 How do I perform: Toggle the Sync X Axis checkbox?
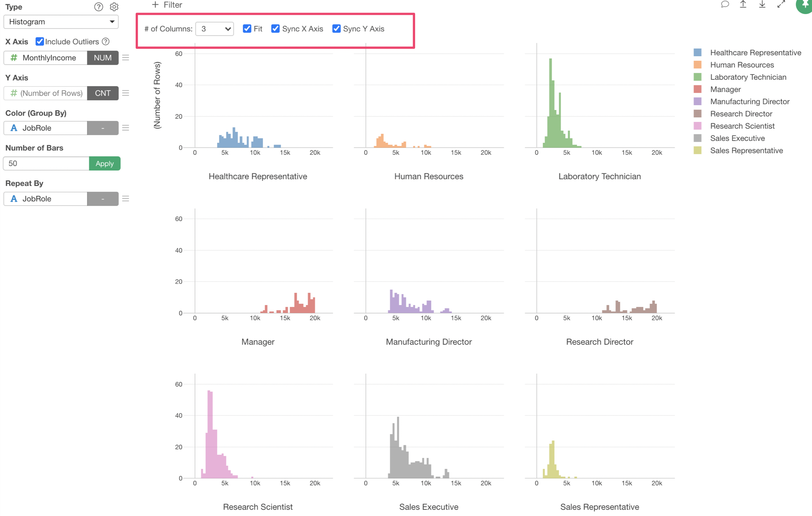[x=275, y=29]
